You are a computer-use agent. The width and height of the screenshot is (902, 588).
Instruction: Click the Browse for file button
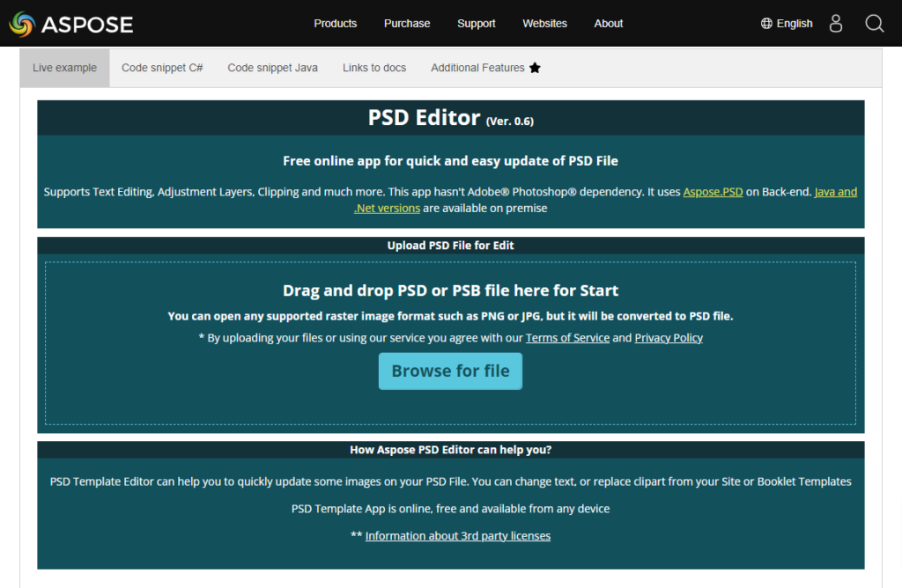pyautogui.click(x=450, y=371)
